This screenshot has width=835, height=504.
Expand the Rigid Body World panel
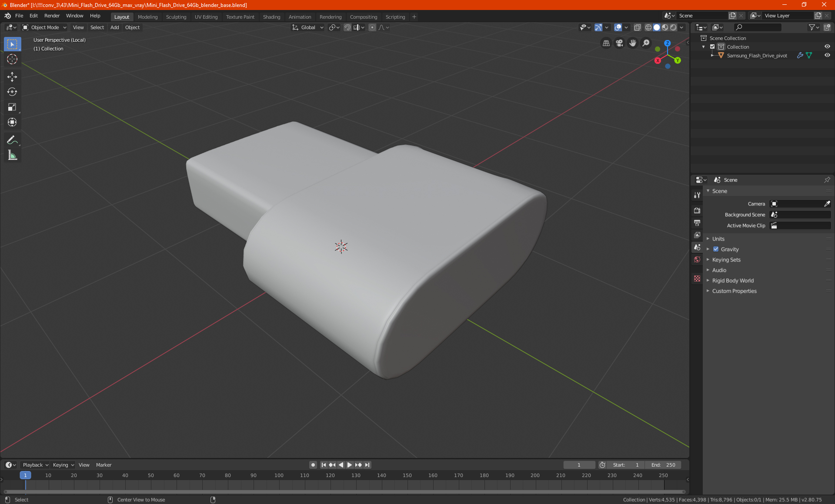click(x=733, y=281)
